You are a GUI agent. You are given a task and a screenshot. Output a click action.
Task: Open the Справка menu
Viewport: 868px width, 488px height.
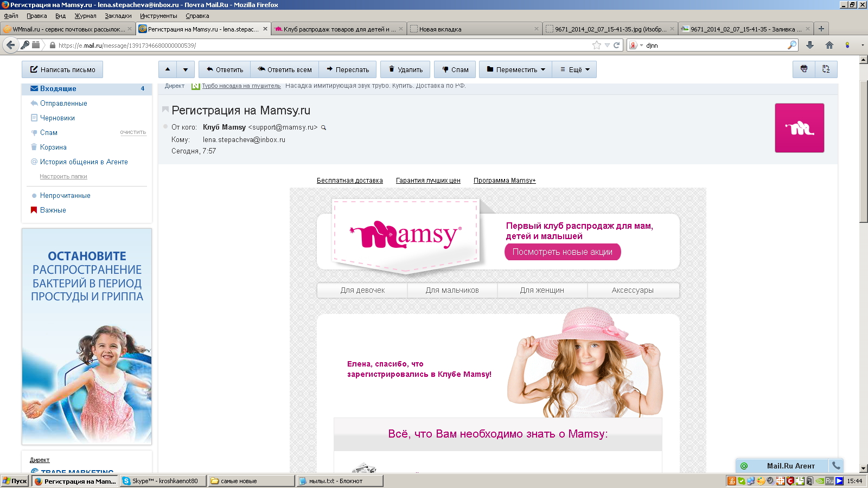(x=197, y=16)
